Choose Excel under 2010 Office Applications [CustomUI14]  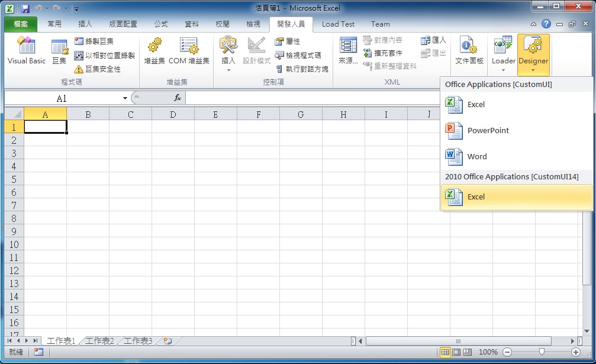pos(516,197)
